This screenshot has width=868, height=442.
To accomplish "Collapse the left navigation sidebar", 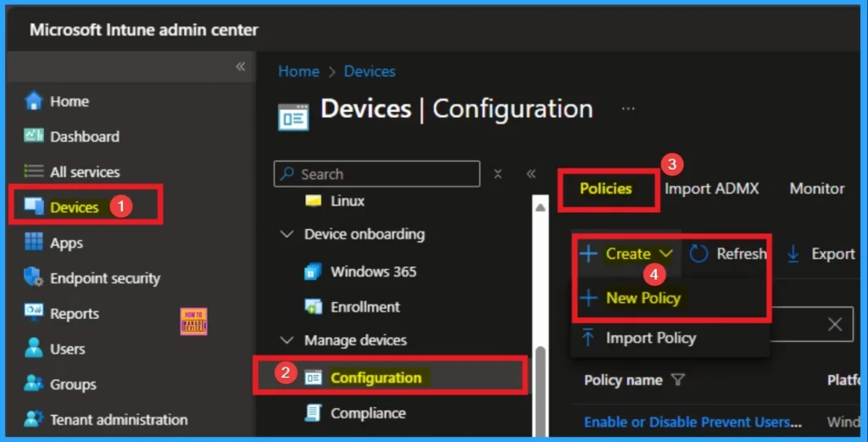I will click(241, 67).
